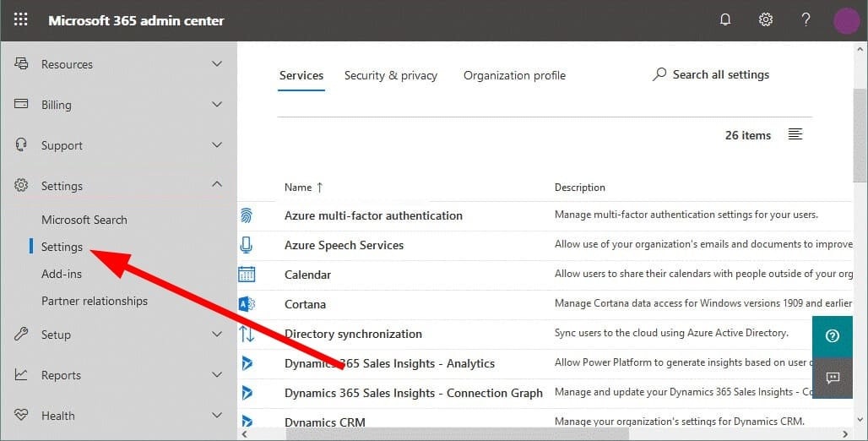Expand the Setup section chevron

(x=217, y=334)
